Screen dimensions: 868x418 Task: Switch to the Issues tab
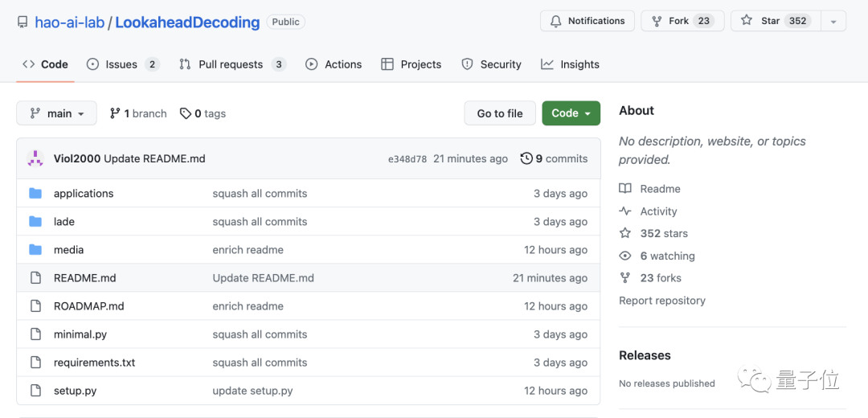pos(122,64)
